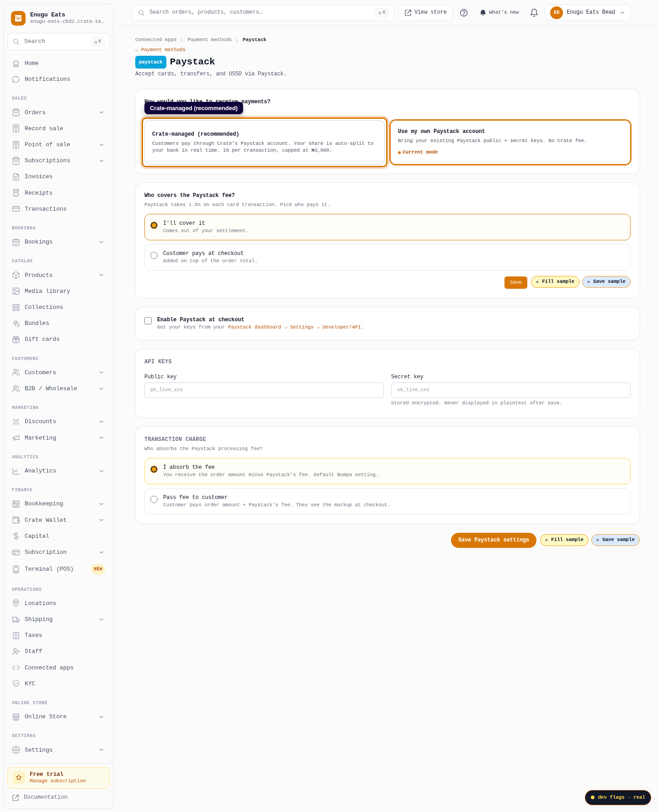This screenshot has height=812, width=658.
Task: Click View store button
Action: tap(425, 13)
